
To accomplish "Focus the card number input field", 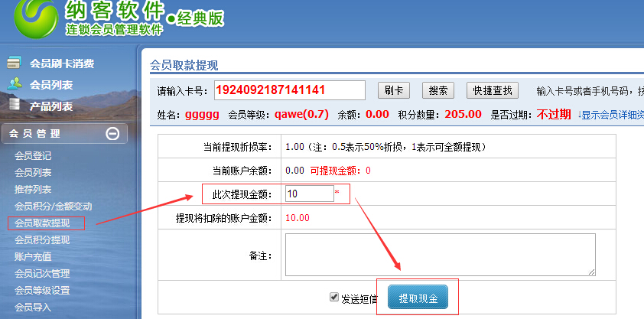I will pyautogui.click(x=290, y=90).
